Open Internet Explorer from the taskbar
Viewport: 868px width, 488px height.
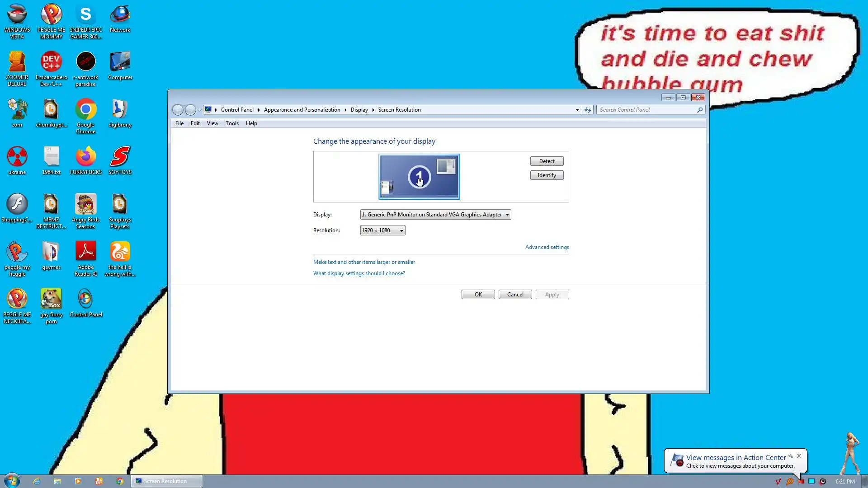point(37,481)
